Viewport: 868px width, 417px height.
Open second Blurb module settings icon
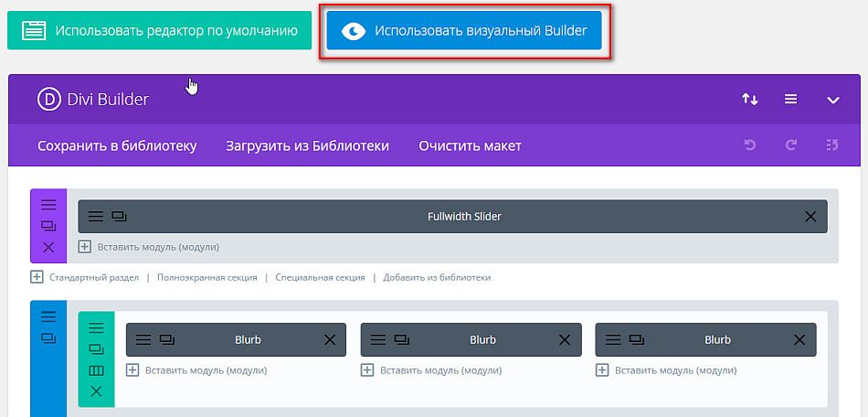click(378, 340)
